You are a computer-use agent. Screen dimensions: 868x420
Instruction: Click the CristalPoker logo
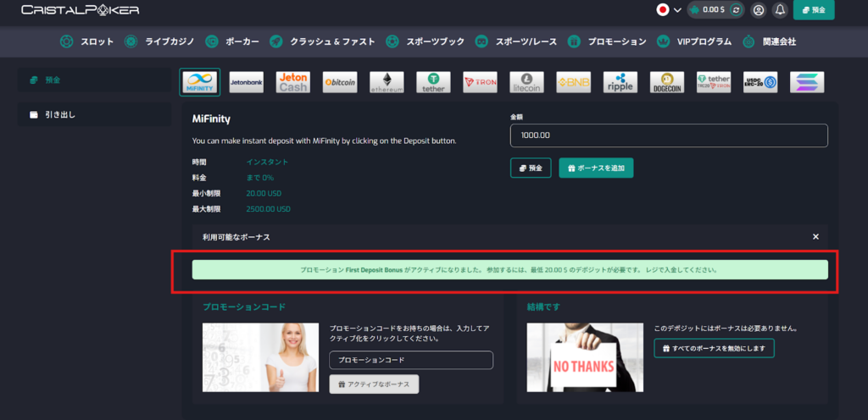point(81,10)
